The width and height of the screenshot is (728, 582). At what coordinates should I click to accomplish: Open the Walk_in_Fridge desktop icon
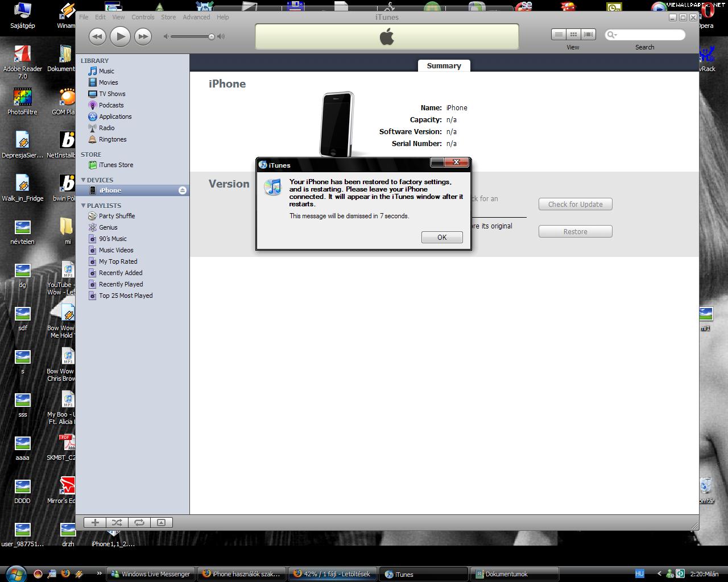coord(23,189)
